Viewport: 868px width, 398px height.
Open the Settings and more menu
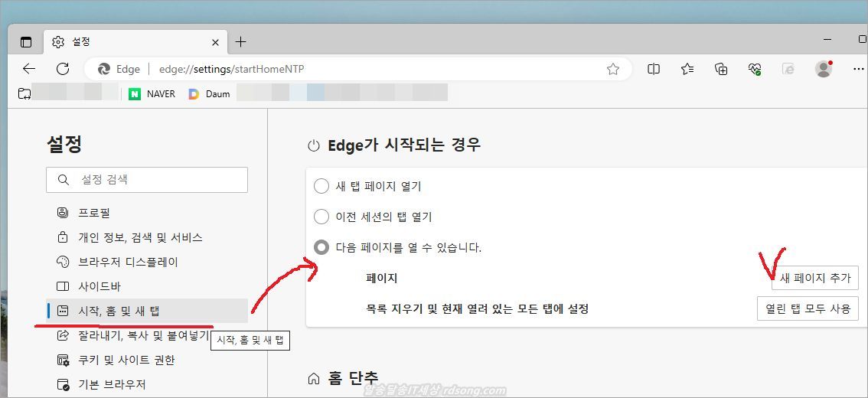[858, 69]
